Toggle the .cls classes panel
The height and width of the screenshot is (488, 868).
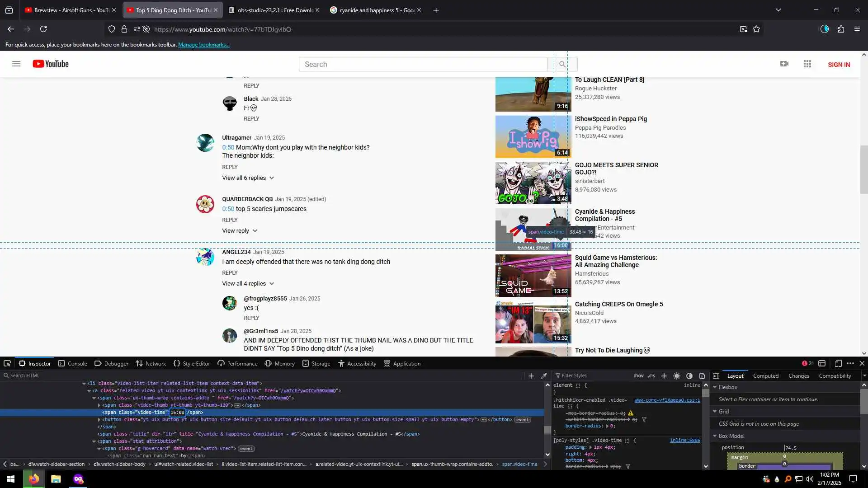(x=651, y=375)
